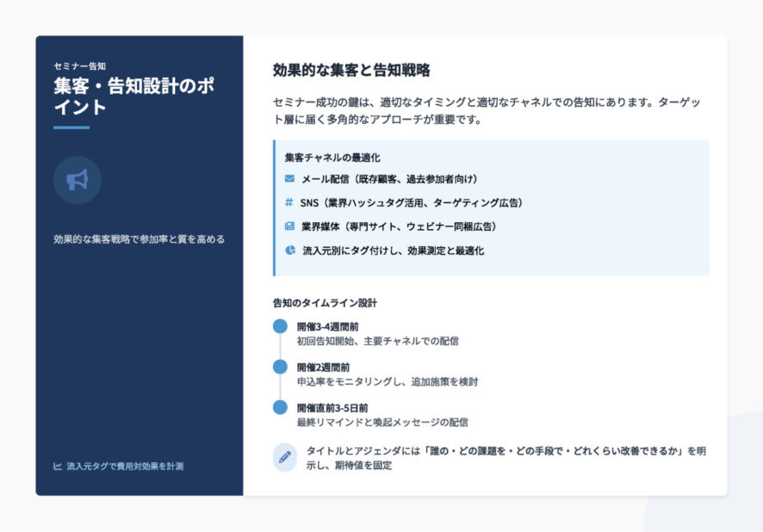Click the newspaper icon beside 業界媒体
Image resolution: width=763 pixels, height=532 pixels.
pos(289,226)
